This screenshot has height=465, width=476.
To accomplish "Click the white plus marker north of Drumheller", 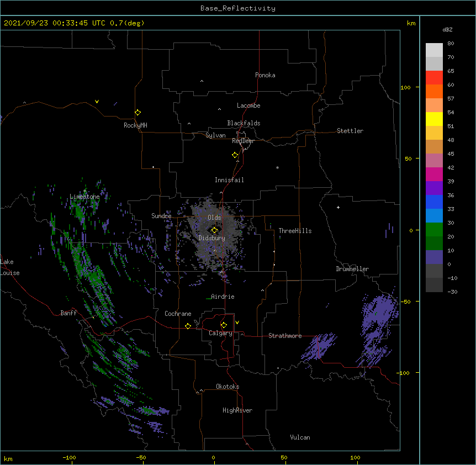I will click(x=338, y=207).
